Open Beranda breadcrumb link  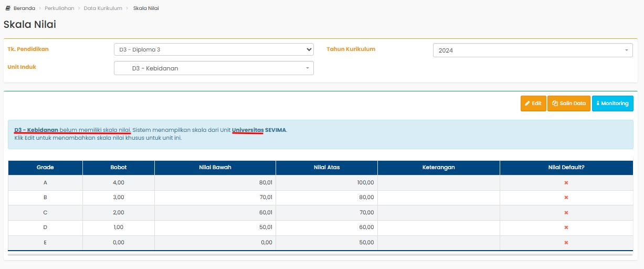pyautogui.click(x=25, y=8)
